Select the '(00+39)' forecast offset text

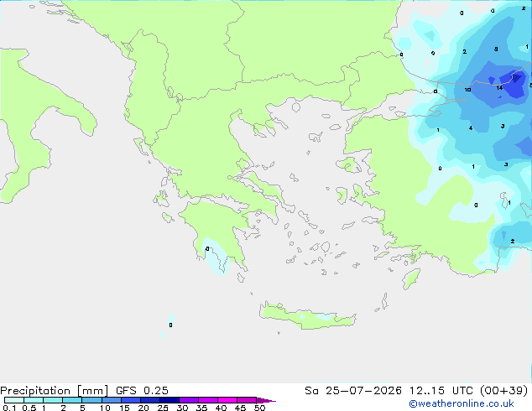point(503,391)
